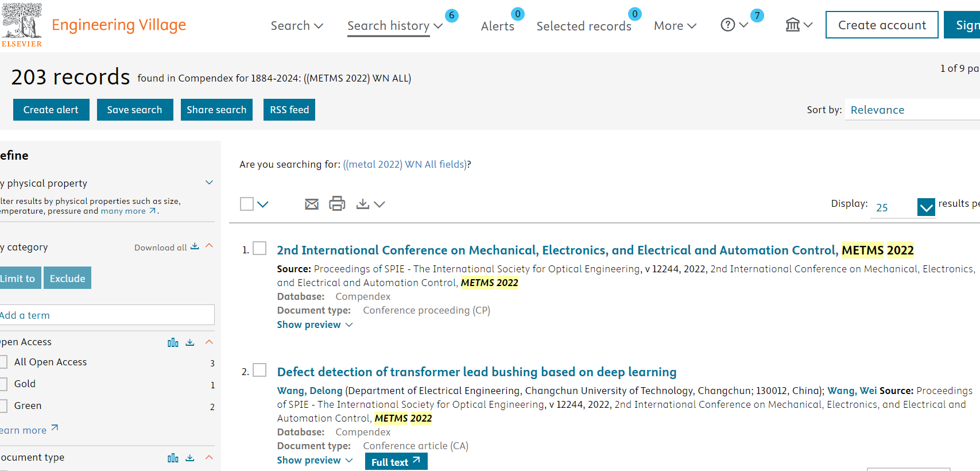The image size is (980, 471).
Task: Click the Sign in button
Action: pos(962,25)
